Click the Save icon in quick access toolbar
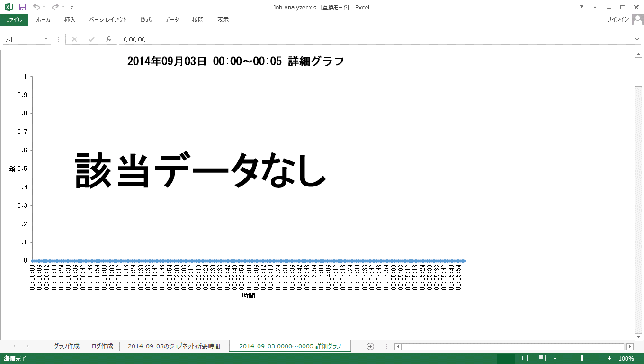This screenshot has height=364, width=644. (x=22, y=7)
